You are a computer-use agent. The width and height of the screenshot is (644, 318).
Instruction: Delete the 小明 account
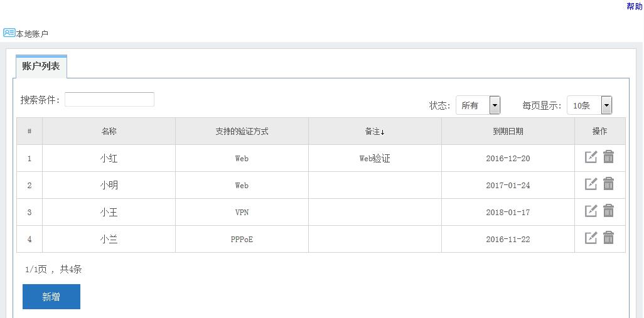[x=608, y=184]
